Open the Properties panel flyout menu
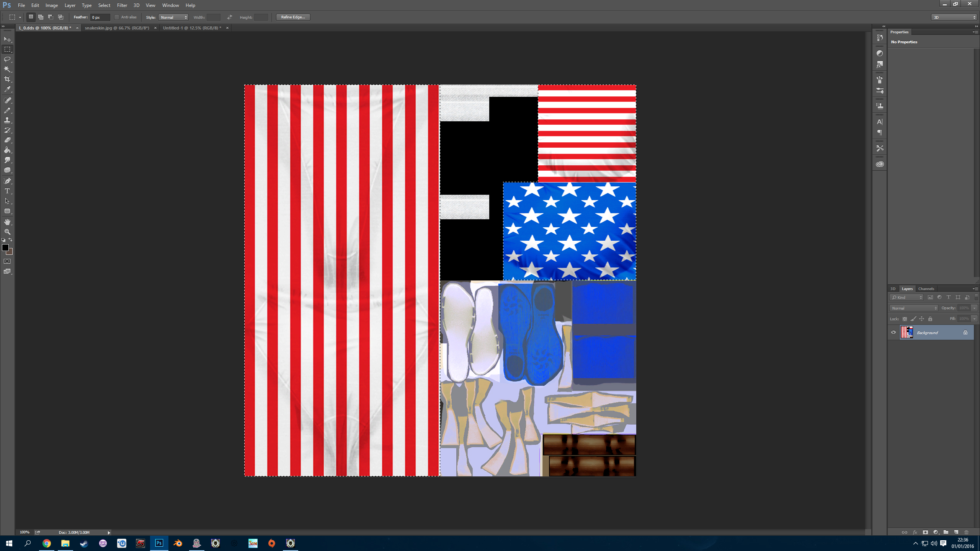Image resolution: width=980 pixels, height=551 pixels. coord(975,32)
